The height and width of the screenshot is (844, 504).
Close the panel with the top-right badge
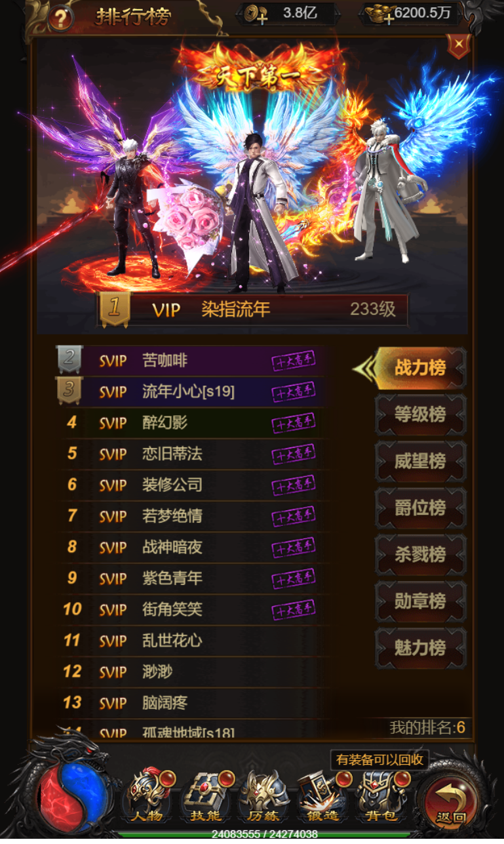click(459, 45)
